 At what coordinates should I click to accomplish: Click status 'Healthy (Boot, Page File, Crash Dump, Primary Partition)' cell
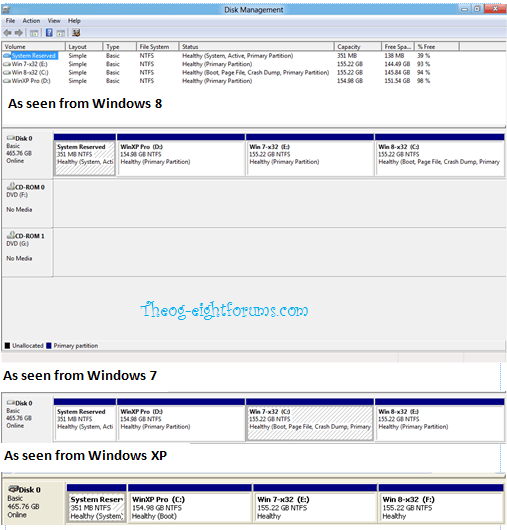(x=256, y=73)
